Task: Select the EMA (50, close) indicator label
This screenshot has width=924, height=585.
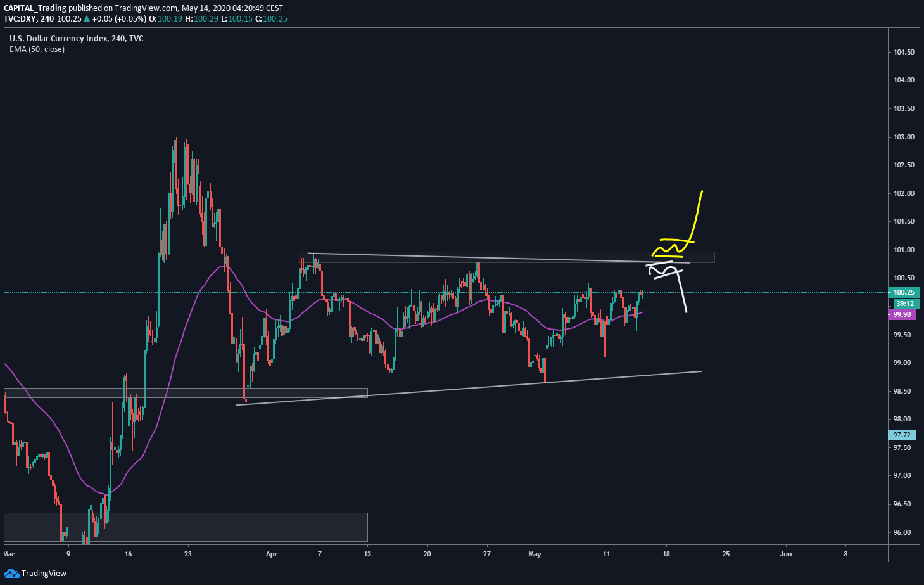Action: point(37,49)
